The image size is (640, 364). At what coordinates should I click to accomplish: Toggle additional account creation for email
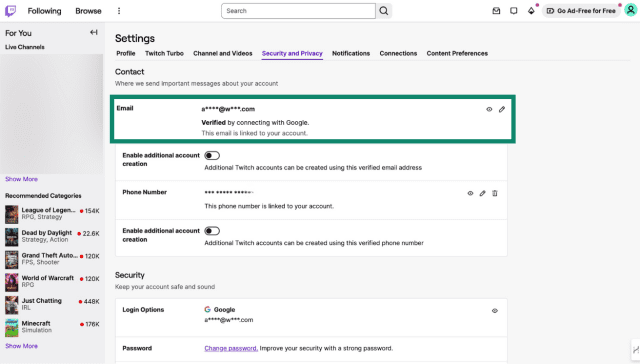coord(212,155)
